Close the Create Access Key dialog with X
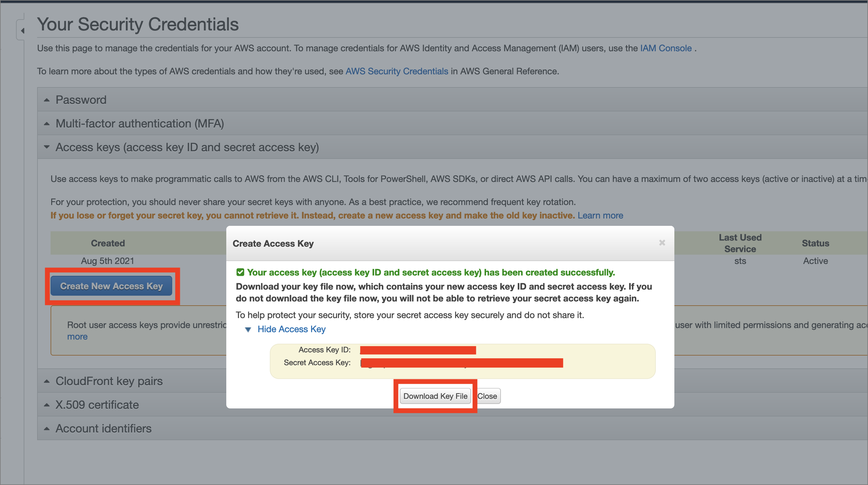 [x=662, y=243]
